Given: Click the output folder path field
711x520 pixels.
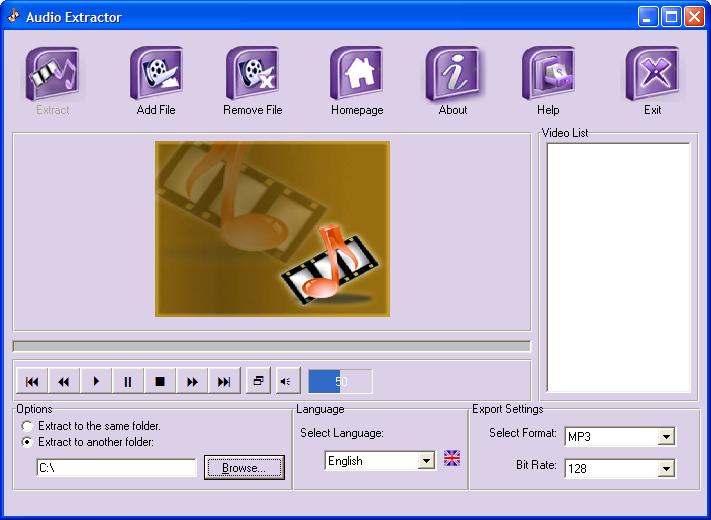Looking at the screenshot, I should tap(116, 467).
